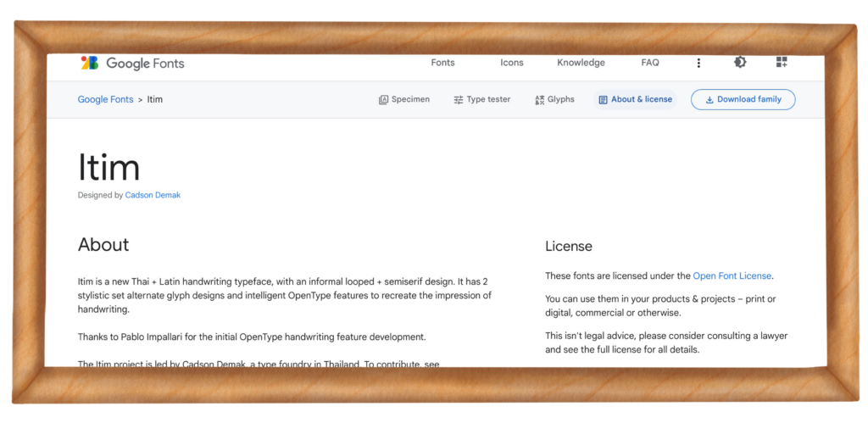Open the three-dot more options menu
The image size is (868, 423).
698,63
